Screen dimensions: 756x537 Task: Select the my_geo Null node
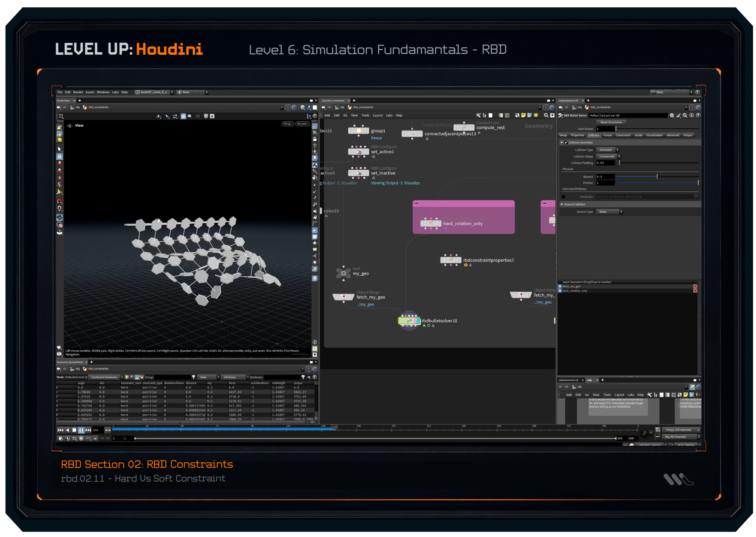pyautogui.click(x=343, y=273)
